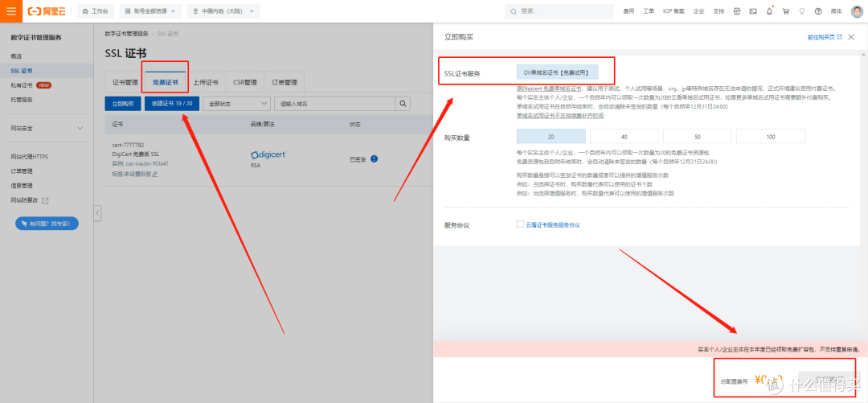Image resolution: width=868 pixels, height=403 pixels.
Task: Open the orange hamburger main menu
Action: click(x=11, y=11)
